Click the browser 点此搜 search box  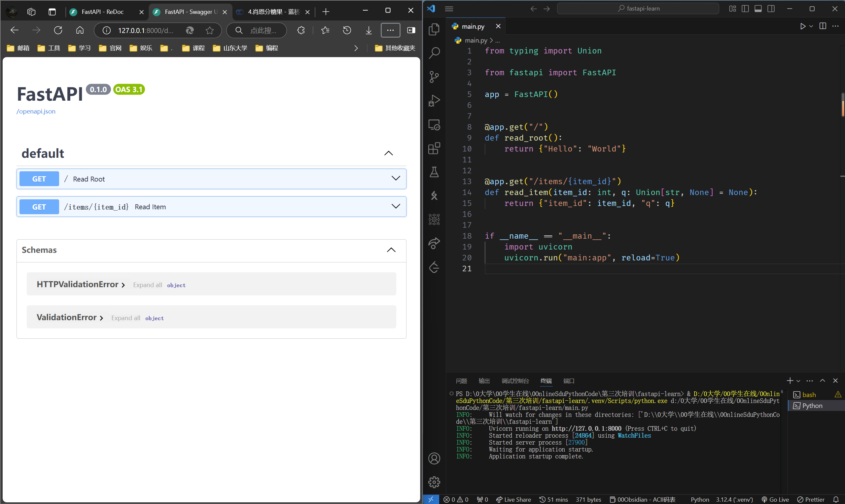pyautogui.click(x=257, y=31)
